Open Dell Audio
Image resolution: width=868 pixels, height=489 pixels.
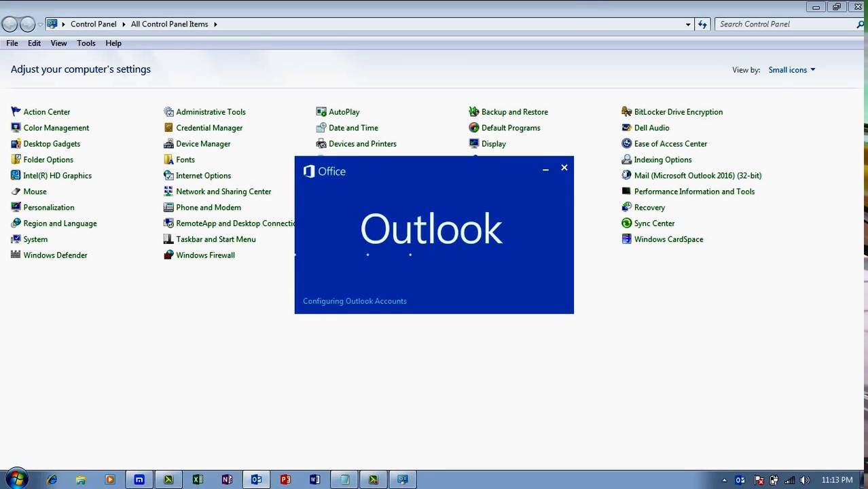[x=645, y=128]
